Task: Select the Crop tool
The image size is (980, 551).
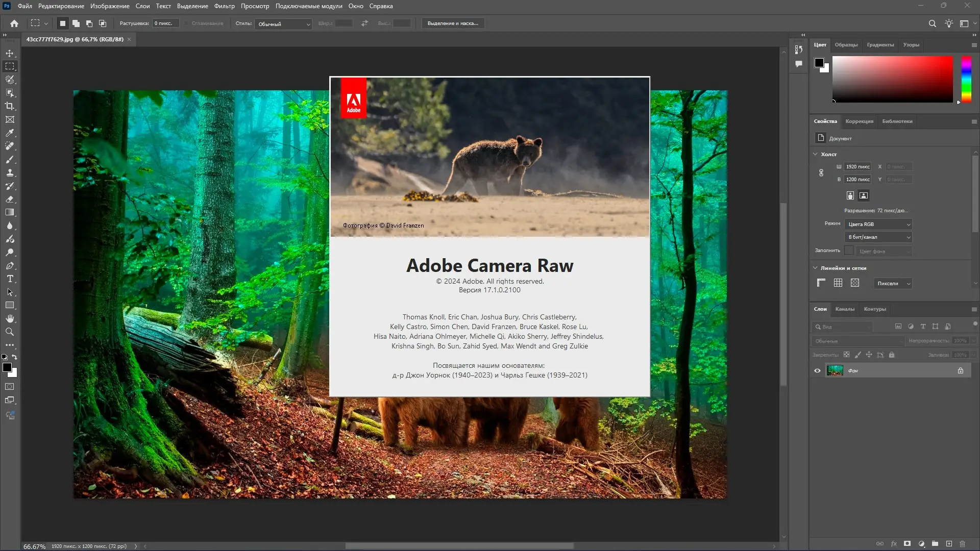Action: [x=10, y=106]
